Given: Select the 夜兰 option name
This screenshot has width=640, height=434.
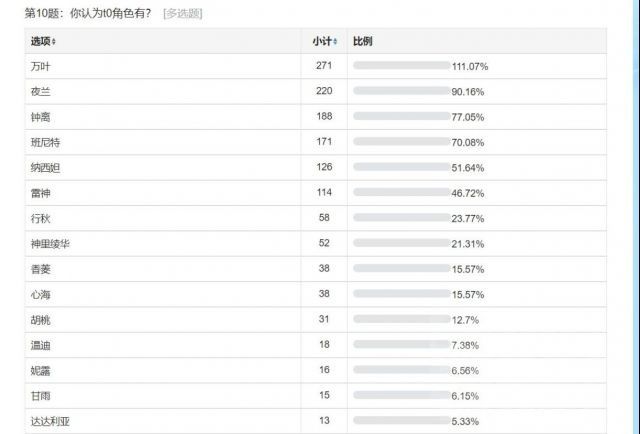Looking at the screenshot, I should point(40,91).
